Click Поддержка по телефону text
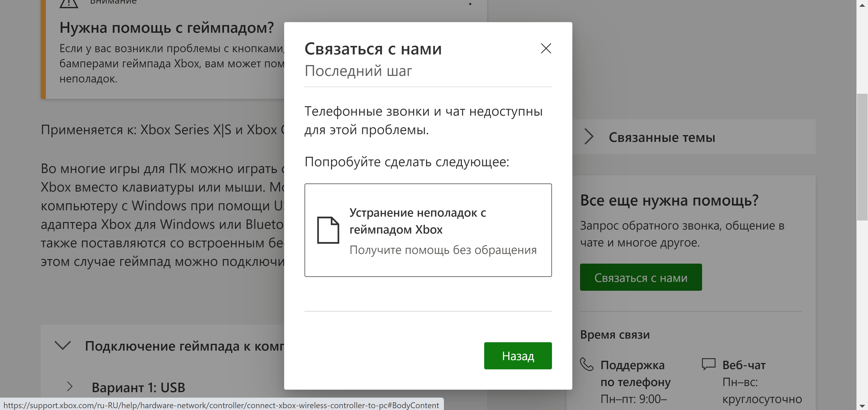Image resolution: width=868 pixels, height=410 pixels. pos(635,373)
